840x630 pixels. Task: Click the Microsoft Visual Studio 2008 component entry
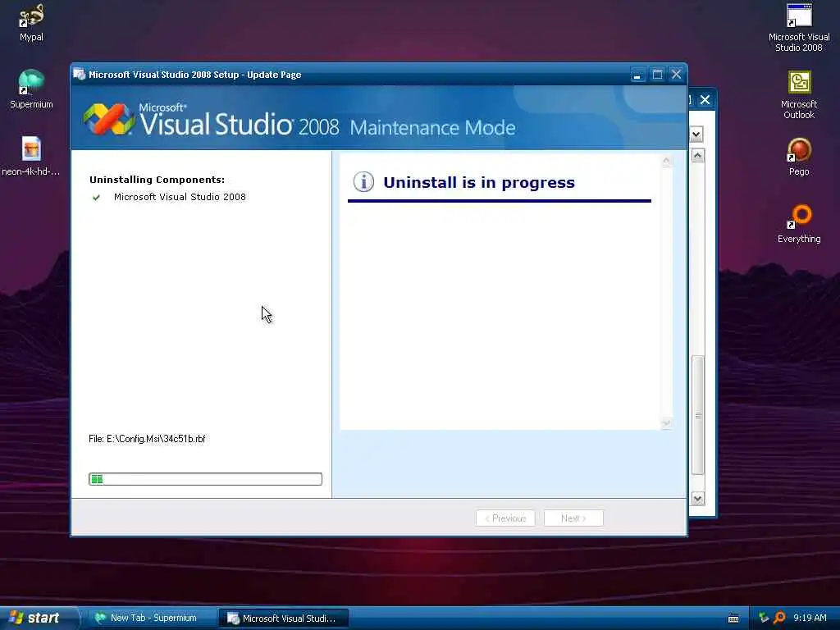(180, 197)
